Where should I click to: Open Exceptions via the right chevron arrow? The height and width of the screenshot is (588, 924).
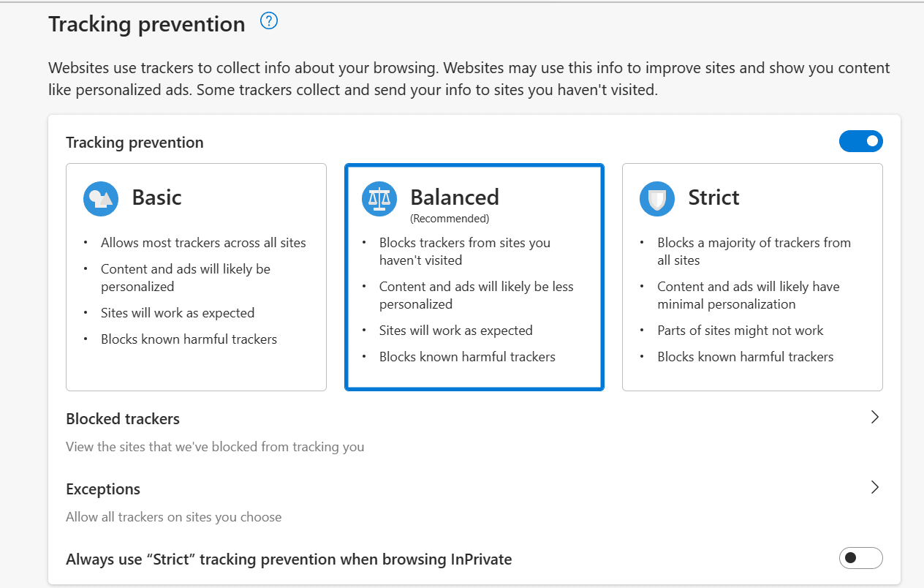[874, 488]
